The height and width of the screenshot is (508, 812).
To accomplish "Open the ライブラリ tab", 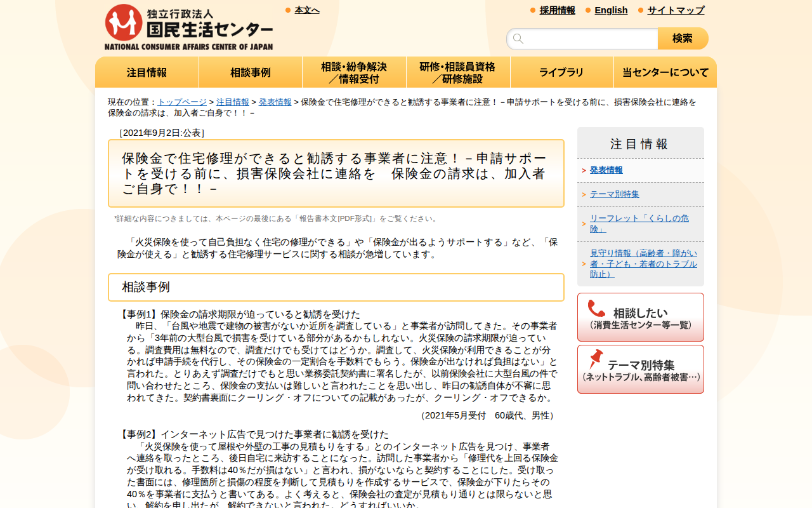I will (561, 72).
